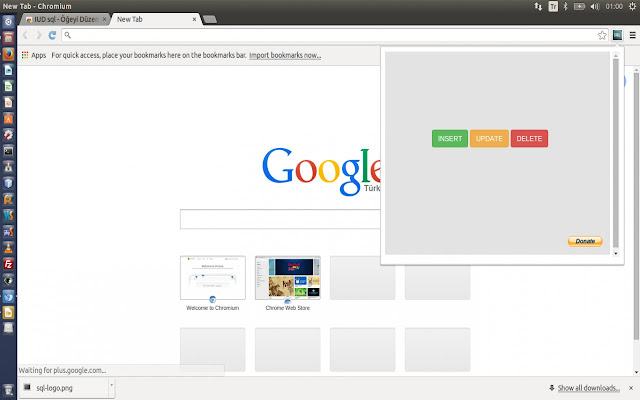Switch to the IUD sql tab
The image size is (640, 400).
click(65, 19)
